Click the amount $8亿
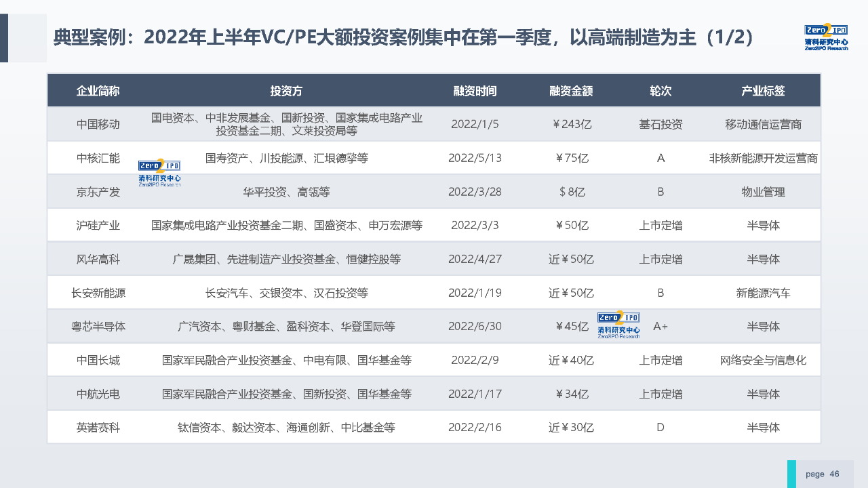Screen dimensions: 868x488 click(572, 192)
